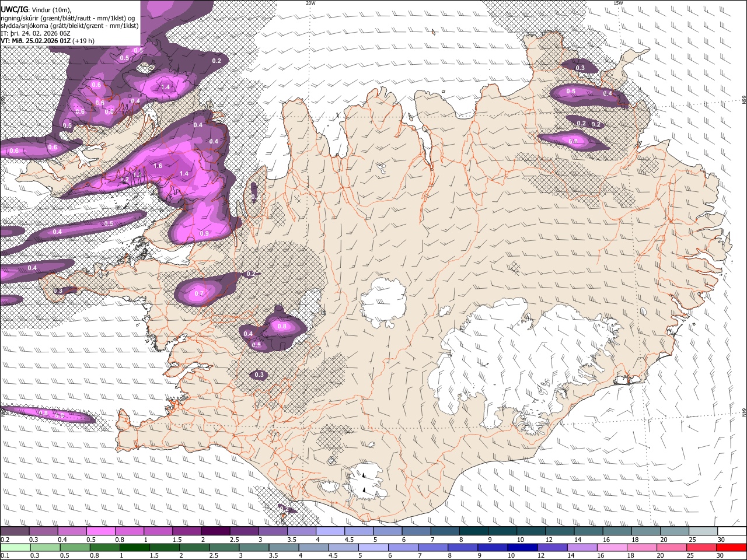Pick the light lavender 4–4.5 swatch in the upper legend
747x560 pixels.
330,531
